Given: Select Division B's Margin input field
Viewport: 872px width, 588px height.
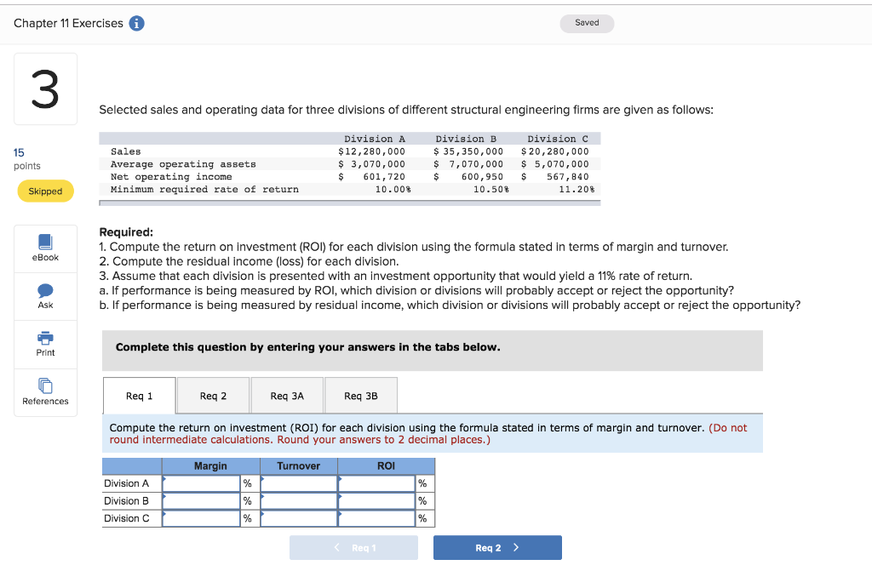Looking at the screenshot, I should [202, 500].
